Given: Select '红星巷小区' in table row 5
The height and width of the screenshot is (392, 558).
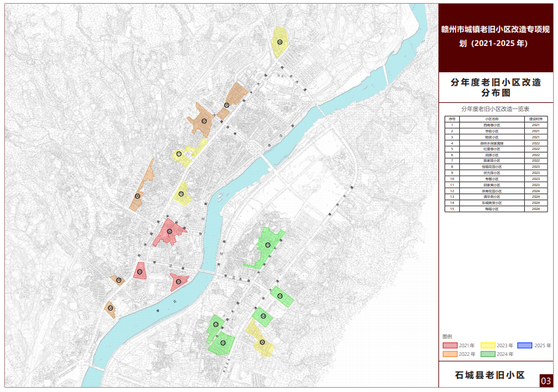Looking at the screenshot, I should point(492,149).
